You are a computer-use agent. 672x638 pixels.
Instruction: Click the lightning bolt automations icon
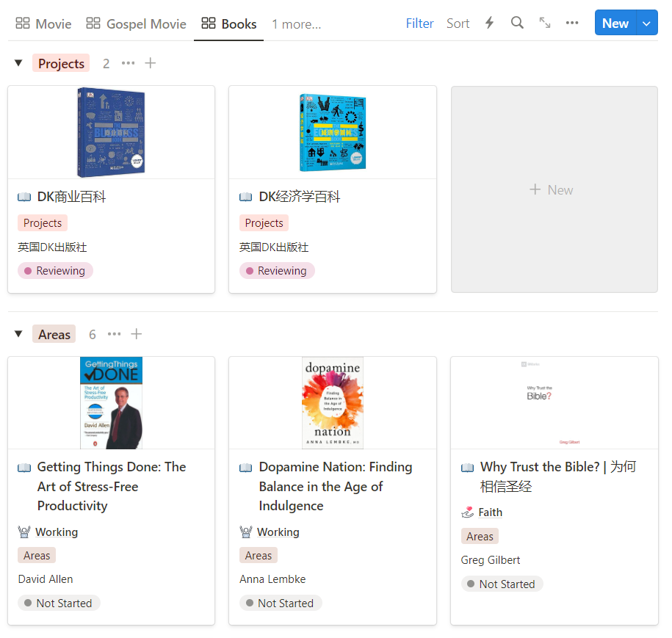(489, 23)
